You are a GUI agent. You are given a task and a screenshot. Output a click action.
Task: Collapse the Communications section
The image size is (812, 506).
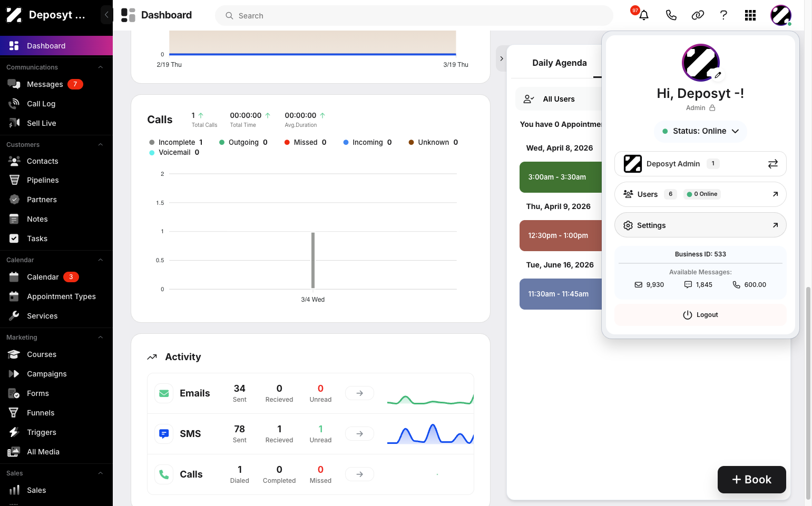[101, 67]
